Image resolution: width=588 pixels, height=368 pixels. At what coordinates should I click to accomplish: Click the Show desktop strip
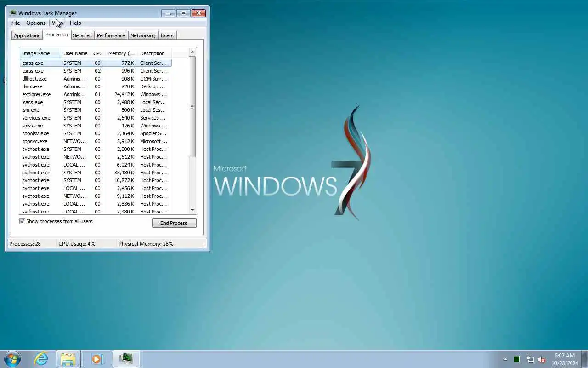tap(584, 359)
